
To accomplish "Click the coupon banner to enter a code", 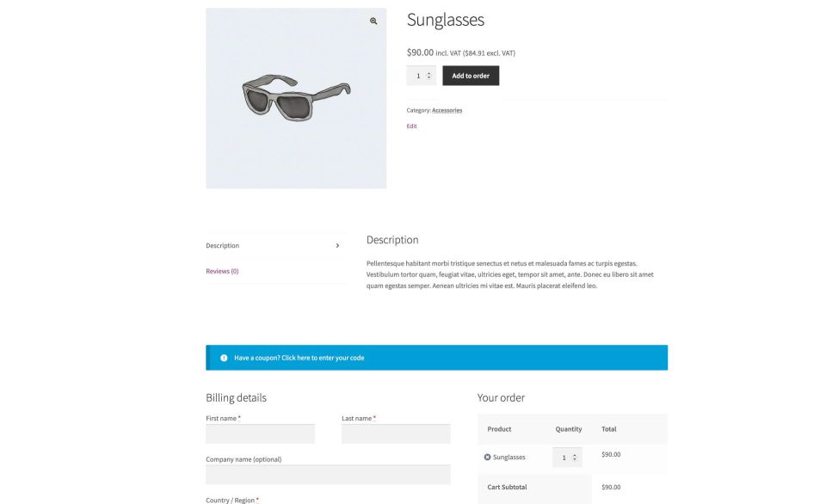I will coord(299,358).
